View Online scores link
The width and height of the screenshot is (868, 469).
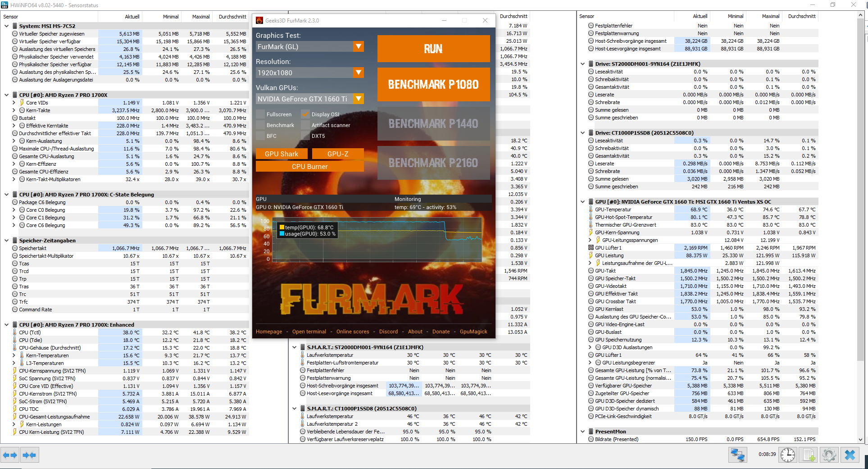pos(353,332)
